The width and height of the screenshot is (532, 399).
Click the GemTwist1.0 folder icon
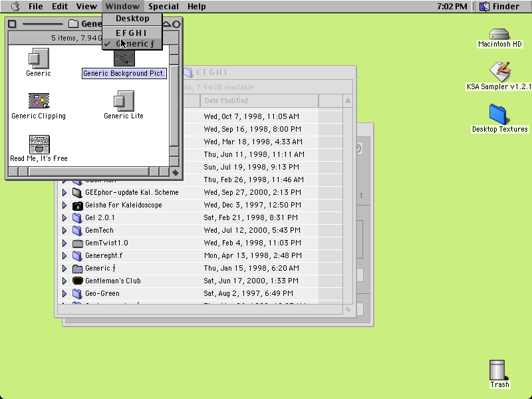click(x=77, y=243)
